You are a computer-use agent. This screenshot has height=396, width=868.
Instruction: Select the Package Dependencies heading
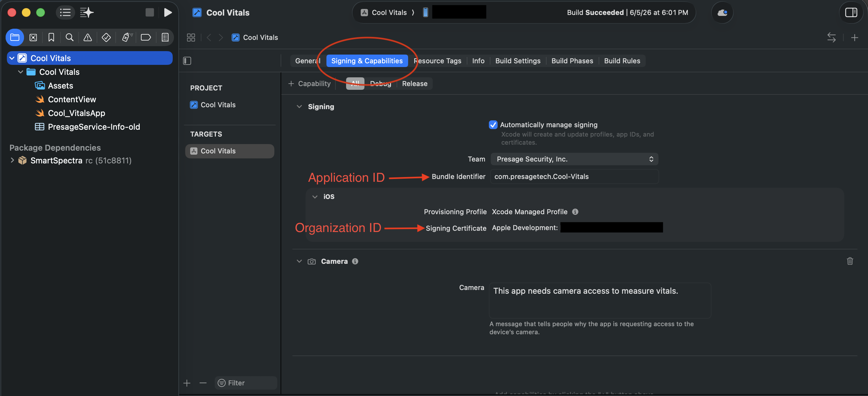pos(55,147)
